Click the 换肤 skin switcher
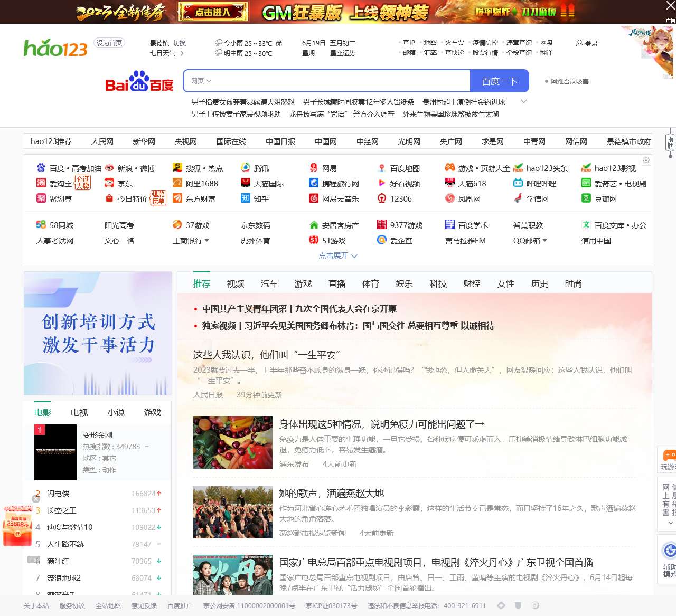The image size is (676, 616). (x=670, y=143)
